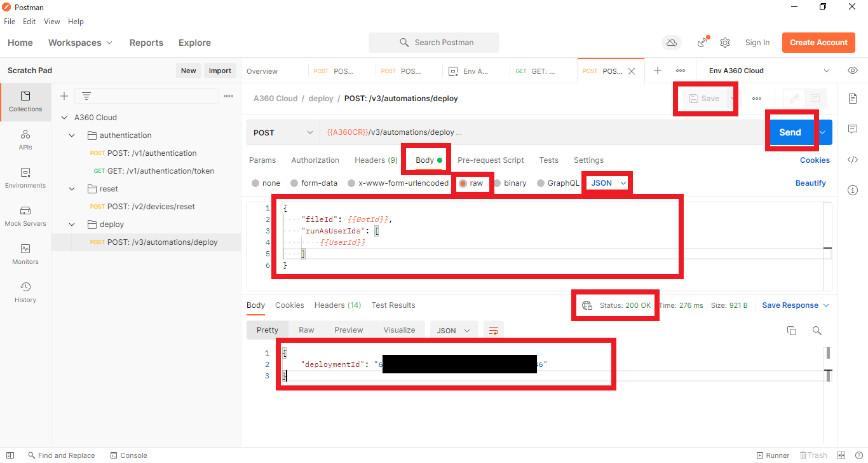Collapse the A360 Cloud collection
Screen dimensions: 868x463
[64, 118]
